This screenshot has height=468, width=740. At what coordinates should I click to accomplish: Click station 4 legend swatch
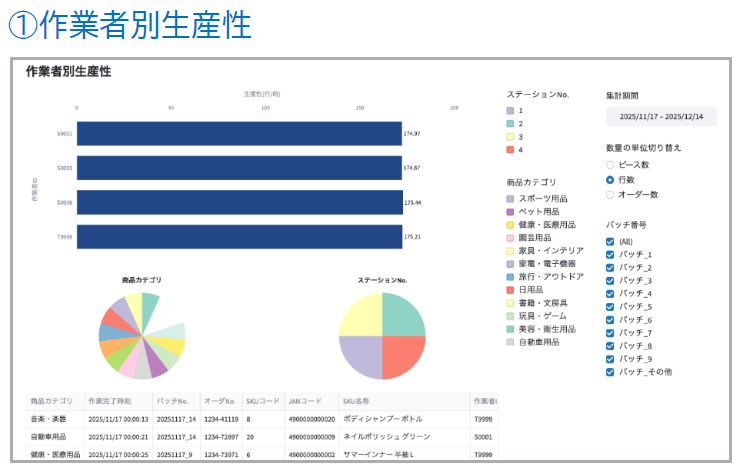(510, 150)
